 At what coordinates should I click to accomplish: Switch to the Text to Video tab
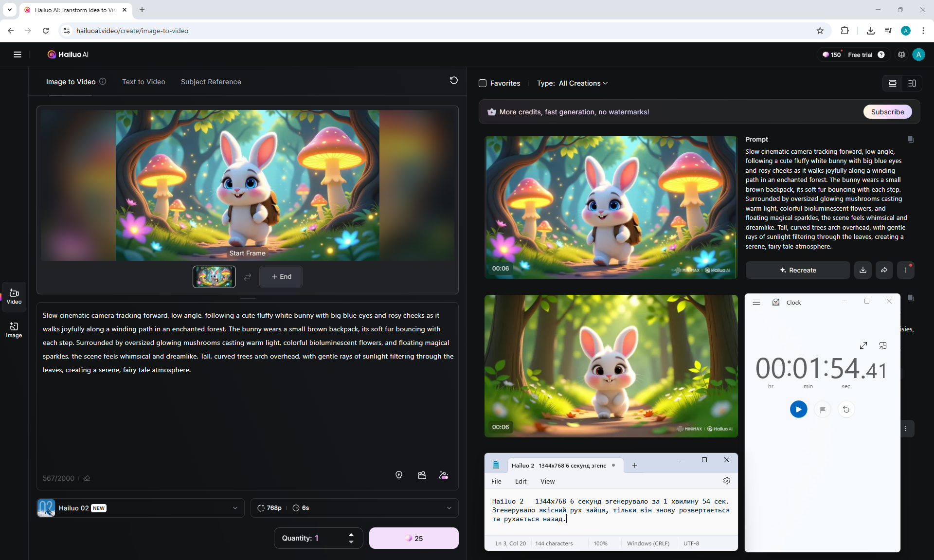coord(144,82)
